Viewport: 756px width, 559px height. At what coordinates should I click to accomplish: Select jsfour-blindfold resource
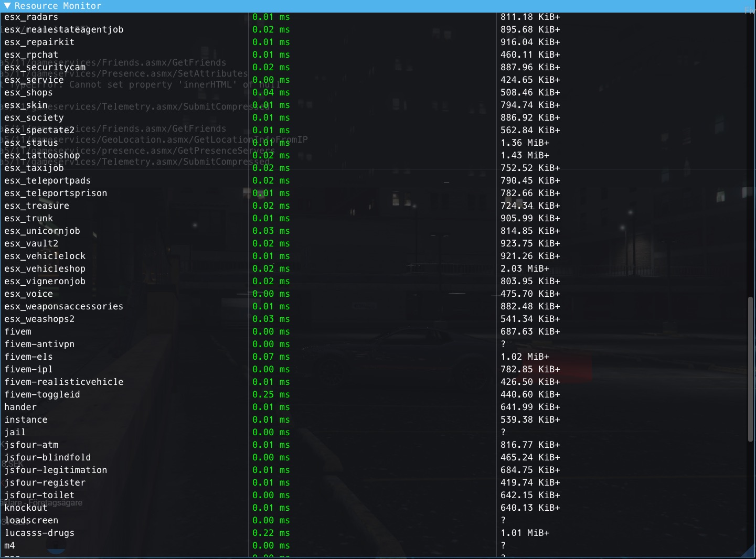pyautogui.click(x=48, y=458)
